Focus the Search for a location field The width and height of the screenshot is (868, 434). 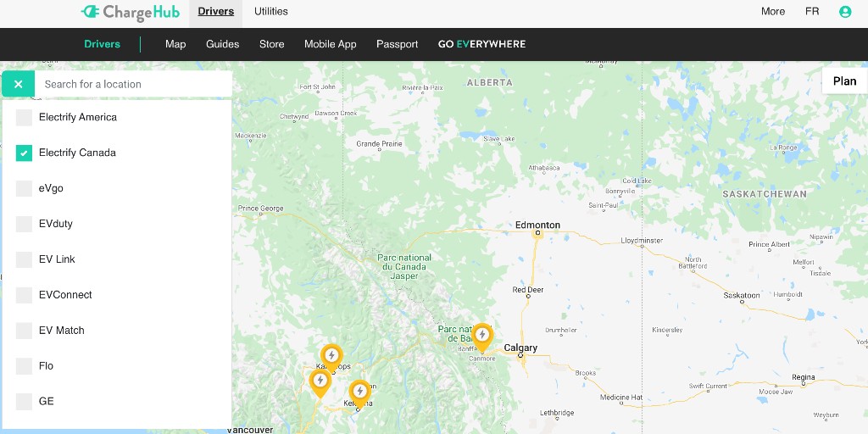coord(133,84)
